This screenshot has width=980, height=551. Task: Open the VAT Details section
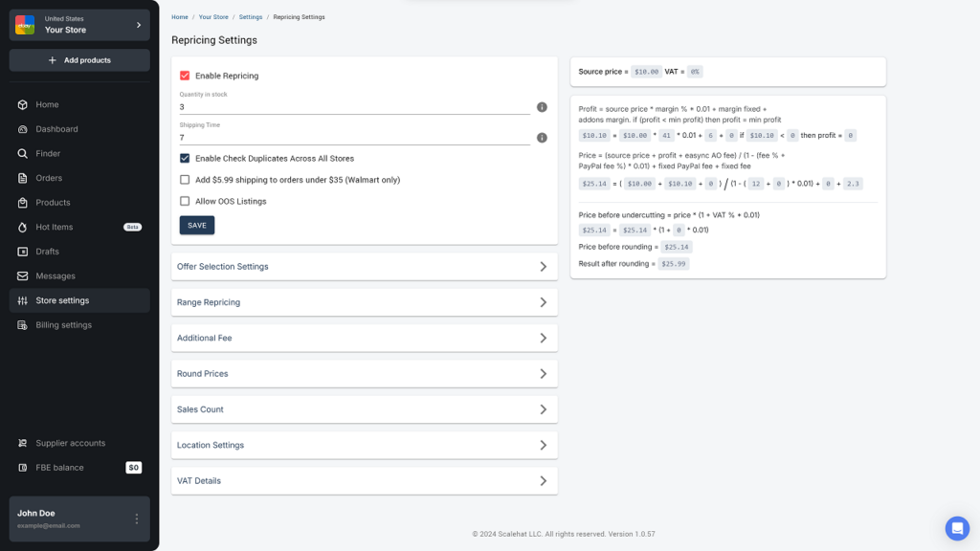(364, 480)
